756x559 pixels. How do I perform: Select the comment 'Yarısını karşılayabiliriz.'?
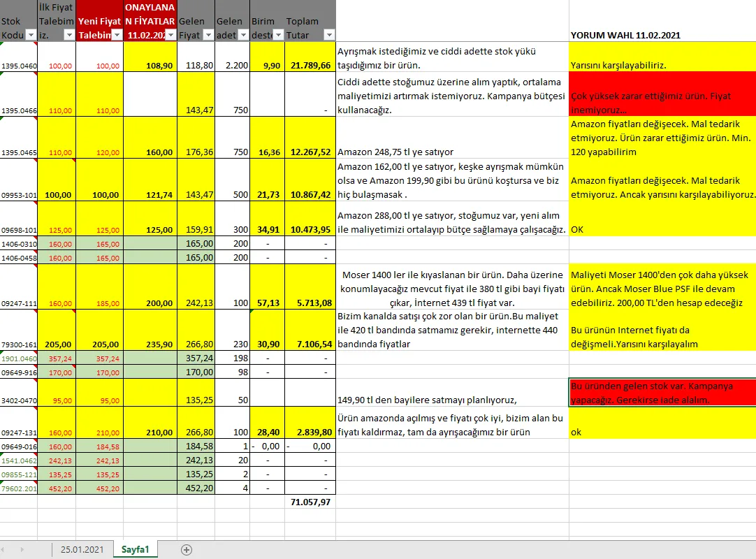(662, 57)
